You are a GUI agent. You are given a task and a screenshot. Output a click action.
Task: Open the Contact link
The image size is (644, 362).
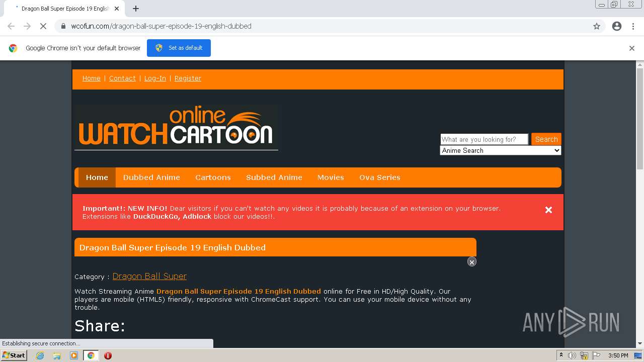point(122,78)
